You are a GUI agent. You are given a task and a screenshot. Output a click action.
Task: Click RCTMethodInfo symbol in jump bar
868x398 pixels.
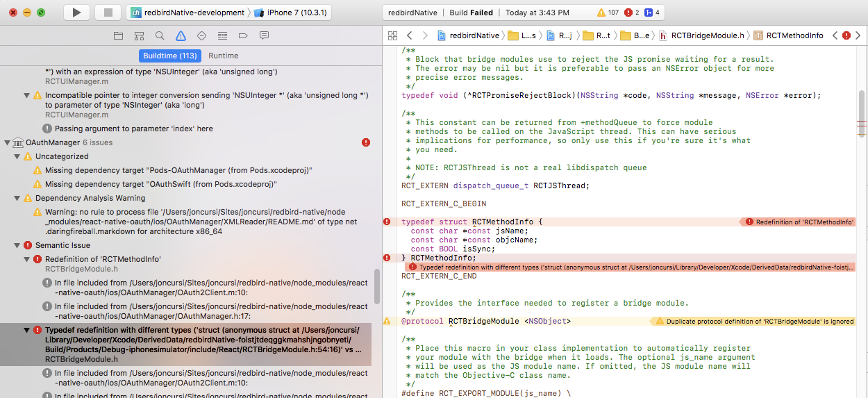788,35
